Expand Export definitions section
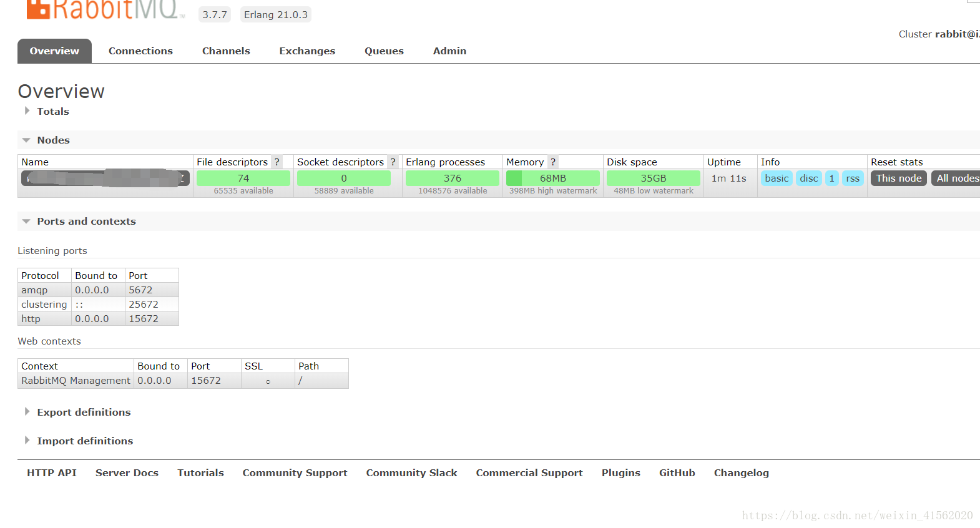The image size is (980, 528). pos(77,412)
